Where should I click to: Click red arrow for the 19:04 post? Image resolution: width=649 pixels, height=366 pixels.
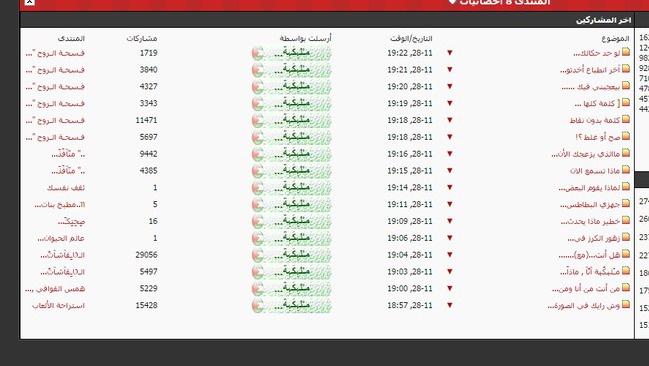click(449, 255)
